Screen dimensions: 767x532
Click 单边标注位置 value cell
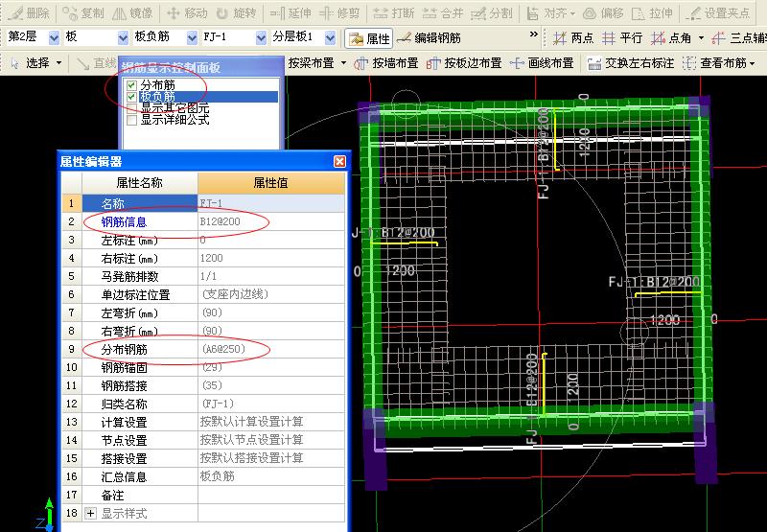[271, 294]
